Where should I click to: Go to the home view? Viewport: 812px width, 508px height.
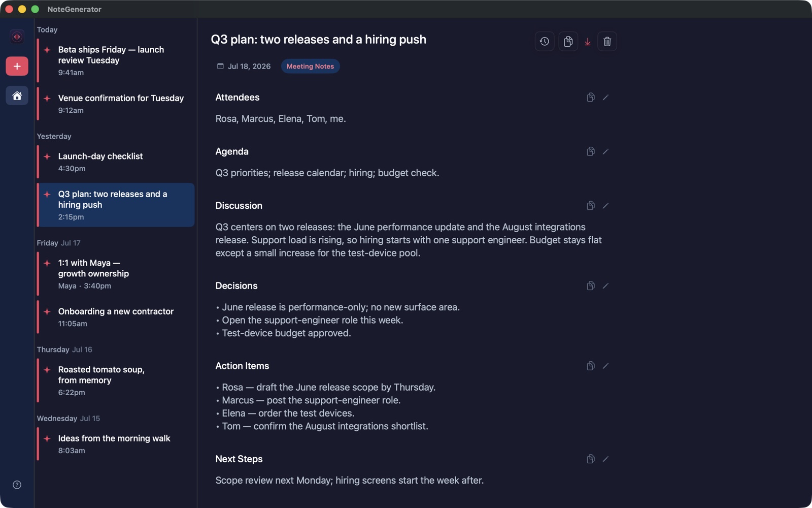[x=17, y=96]
